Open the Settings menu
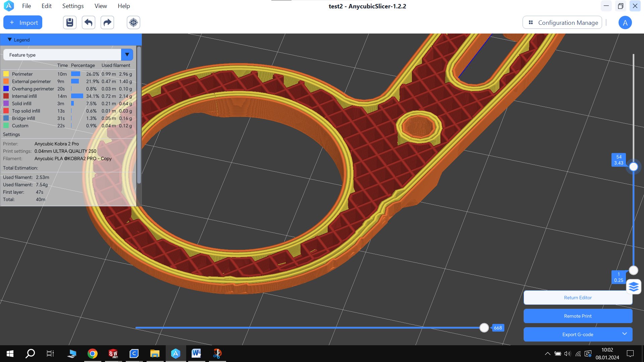This screenshot has width=644, height=362. 73,6
